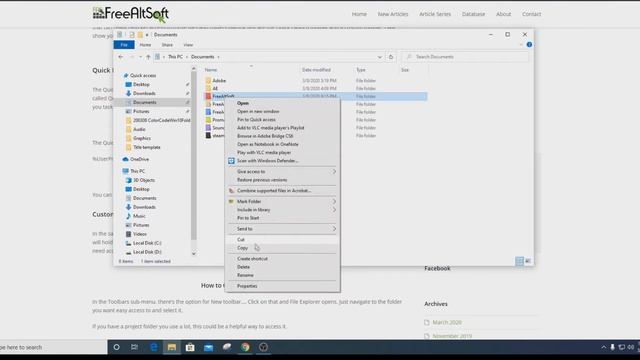
Task: Open Google Chrome from taskbar
Action: click(245, 347)
